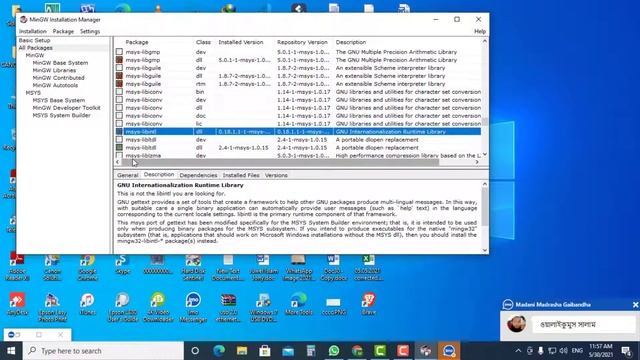Click the Chrome icon in the taskbar
The image size is (640, 360).
point(357,351)
